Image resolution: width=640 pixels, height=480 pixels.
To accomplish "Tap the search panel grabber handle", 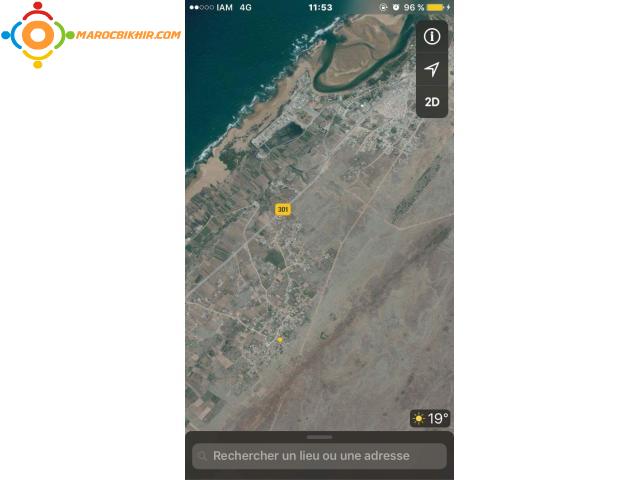I will click(319, 437).
